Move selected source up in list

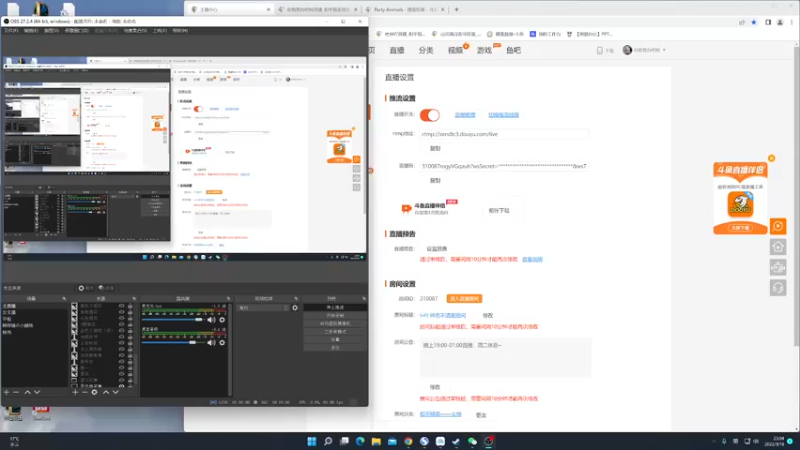pyautogui.click(x=106, y=392)
